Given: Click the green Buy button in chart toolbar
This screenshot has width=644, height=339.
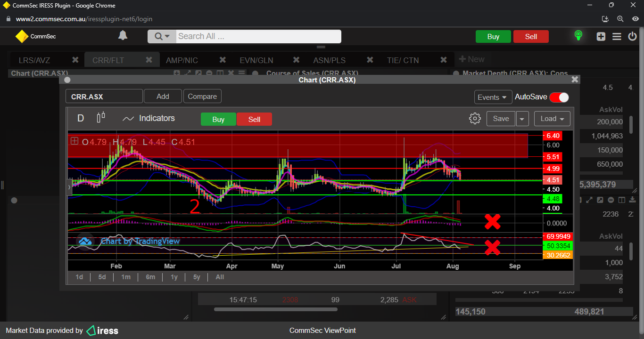Looking at the screenshot, I should (218, 119).
